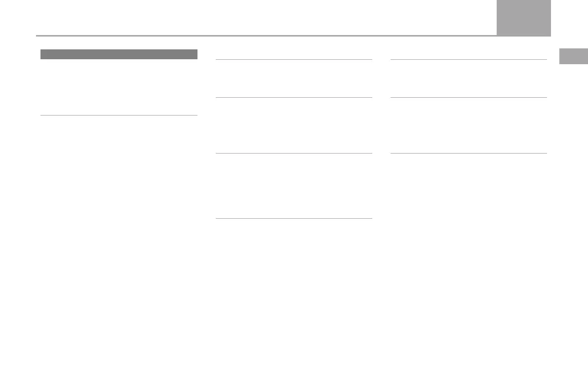Click the second divider in the middle column
Viewport: 588px width, 392px height.
pos(294,98)
